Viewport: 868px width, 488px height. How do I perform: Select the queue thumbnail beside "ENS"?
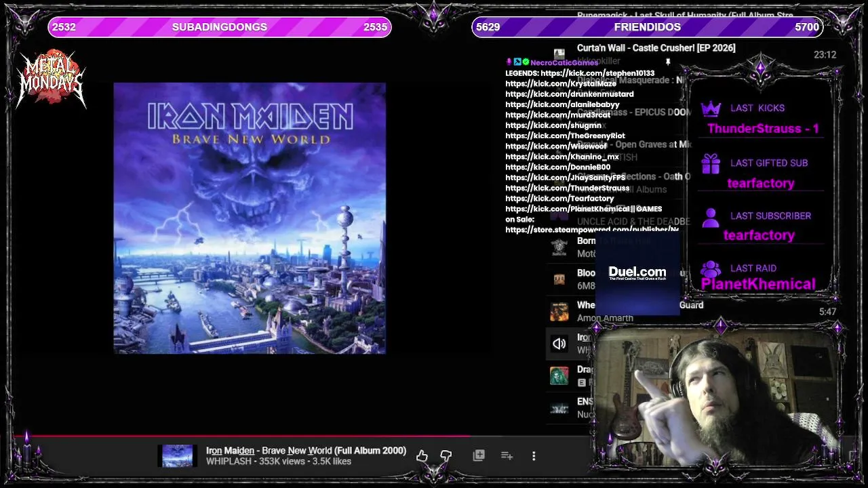[559, 408]
